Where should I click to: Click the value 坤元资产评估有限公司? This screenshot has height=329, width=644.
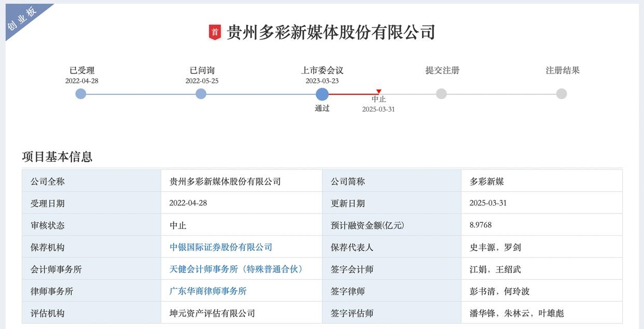click(x=213, y=313)
